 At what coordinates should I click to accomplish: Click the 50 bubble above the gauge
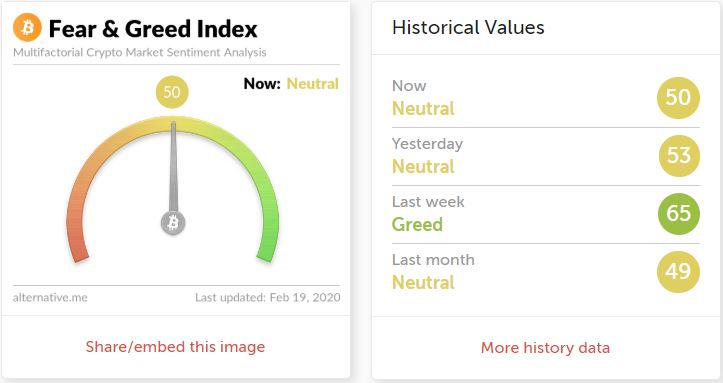(x=172, y=92)
